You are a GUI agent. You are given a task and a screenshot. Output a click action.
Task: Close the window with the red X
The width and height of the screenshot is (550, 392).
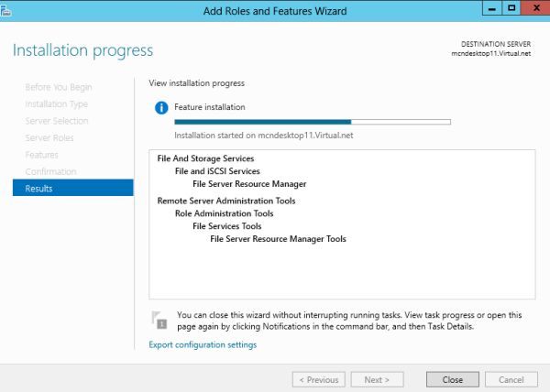535,8
